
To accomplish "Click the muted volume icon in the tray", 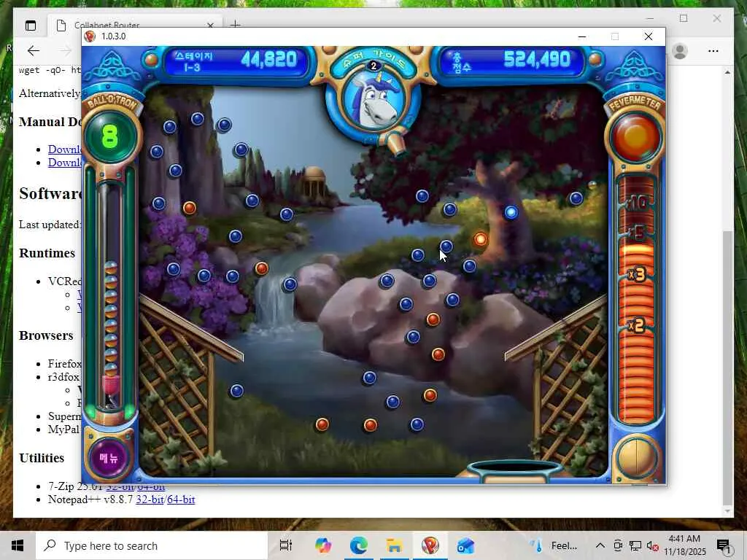I will click(x=652, y=545).
